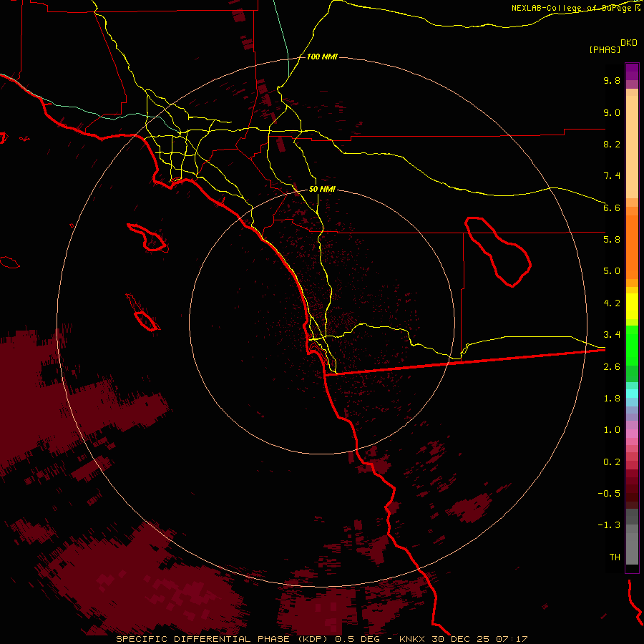Click the 1.8 value on the color scale
The width and height of the screenshot is (644, 644).
point(612,399)
